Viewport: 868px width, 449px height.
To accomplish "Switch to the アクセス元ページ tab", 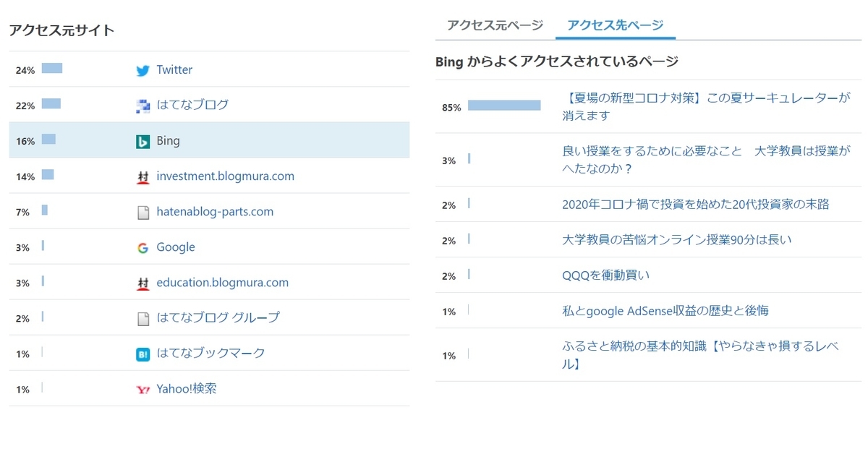I will pyautogui.click(x=495, y=25).
